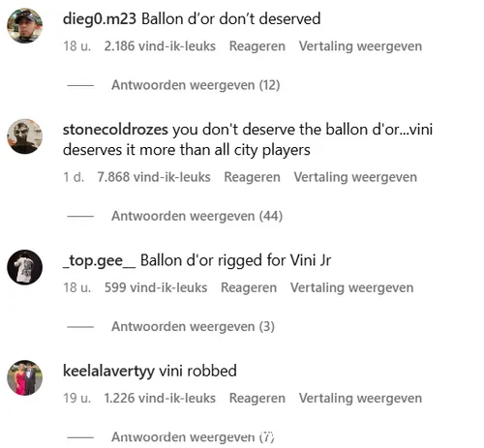Reply to the 'vini robbed' comment

pos(257,398)
